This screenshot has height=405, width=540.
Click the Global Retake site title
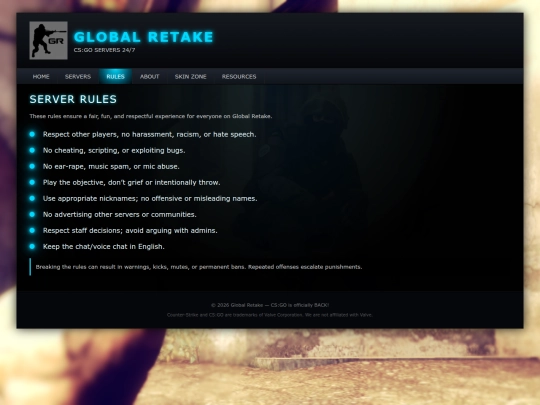pyautogui.click(x=144, y=37)
